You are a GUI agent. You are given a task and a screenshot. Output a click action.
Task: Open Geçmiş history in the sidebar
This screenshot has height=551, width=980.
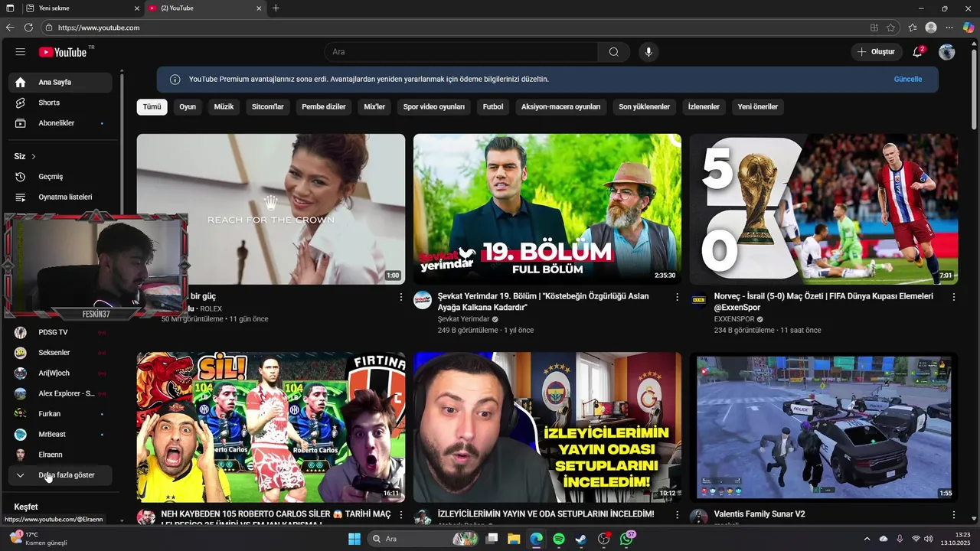coord(60,177)
